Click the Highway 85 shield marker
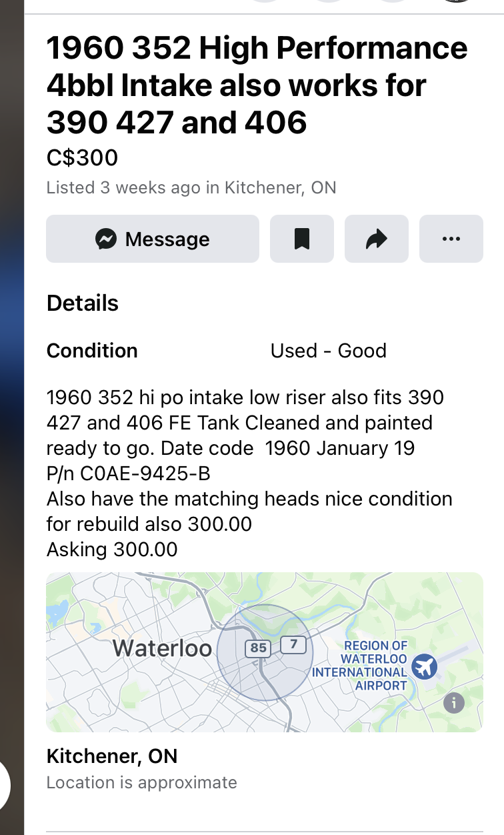This screenshot has width=504, height=835. pos(258,648)
